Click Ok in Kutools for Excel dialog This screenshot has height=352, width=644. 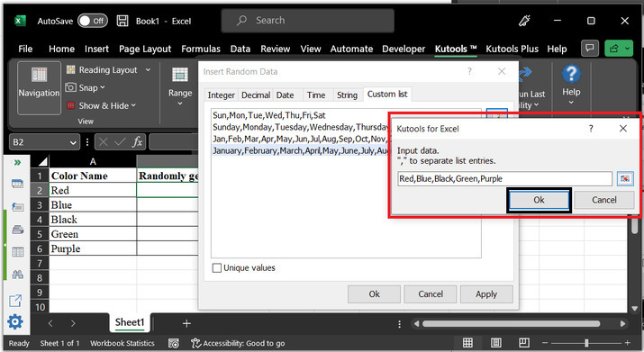tap(539, 200)
